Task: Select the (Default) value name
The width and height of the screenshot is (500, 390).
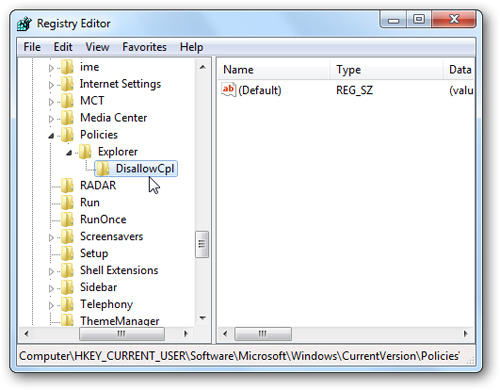Action: pos(260,90)
